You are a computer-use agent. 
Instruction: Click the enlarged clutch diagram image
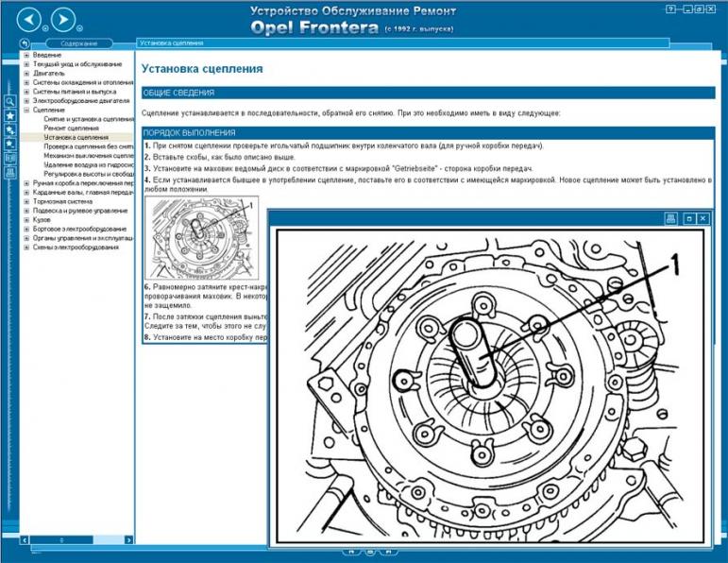[x=490, y=386]
